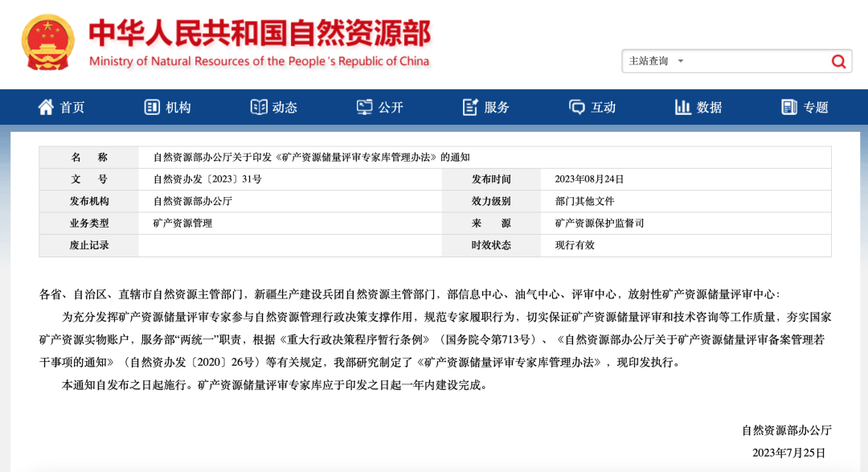Click the home icon beside 首页
Viewport: 868px width, 472px height.
(46, 106)
